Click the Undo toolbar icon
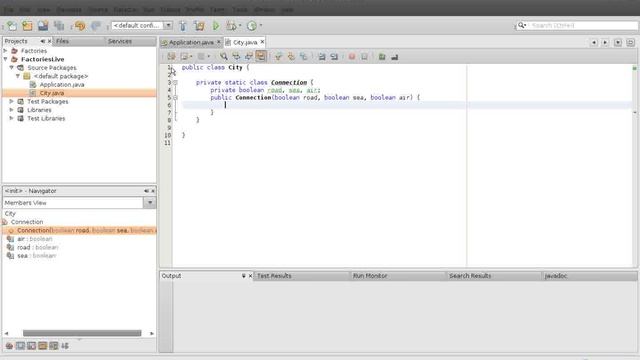Image resolution: width=640 pixels, height=360 pixels. 80,26
